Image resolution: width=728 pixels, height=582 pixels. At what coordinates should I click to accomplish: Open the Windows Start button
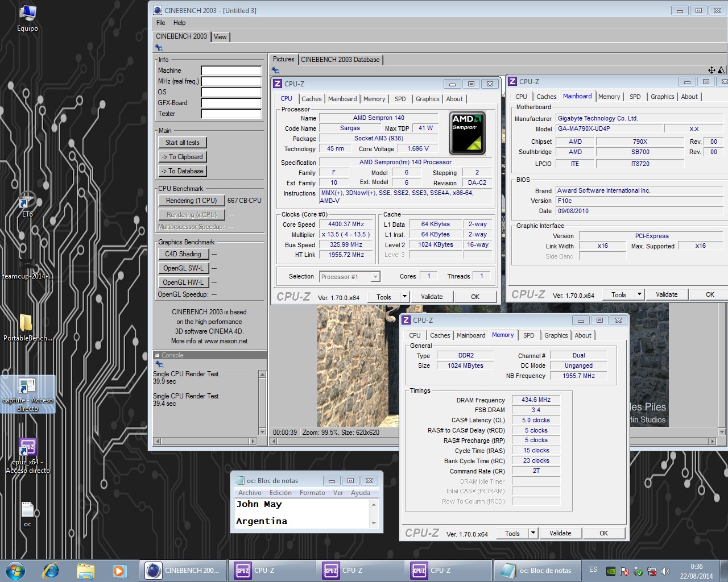click(15, 570)
